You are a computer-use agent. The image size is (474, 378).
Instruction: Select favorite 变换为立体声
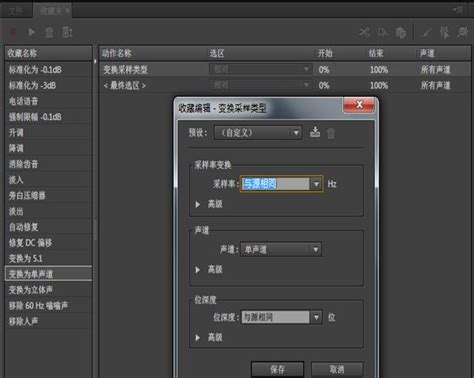tap(48, 290)
